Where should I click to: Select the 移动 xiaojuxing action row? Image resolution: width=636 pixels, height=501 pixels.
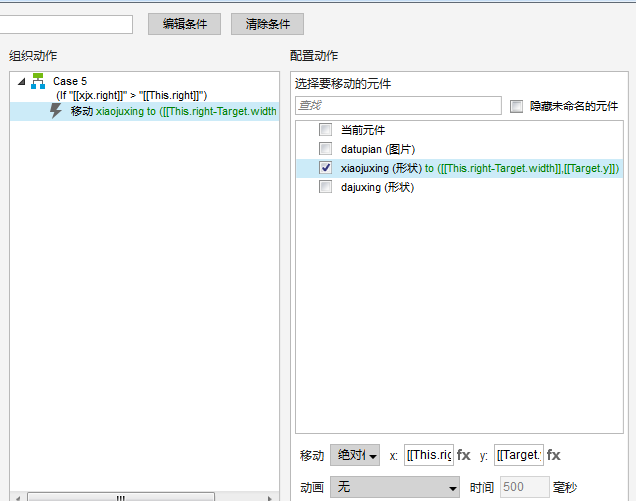(x=144, y=111)
